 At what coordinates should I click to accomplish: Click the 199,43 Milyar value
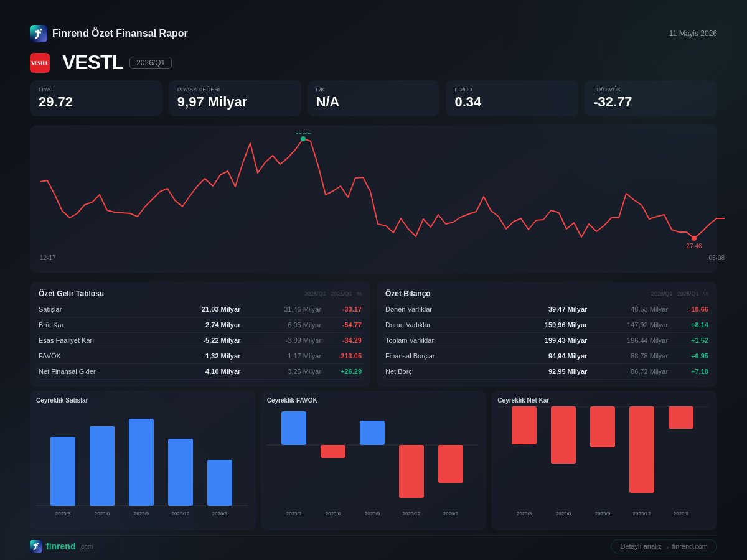click(566, 340)
